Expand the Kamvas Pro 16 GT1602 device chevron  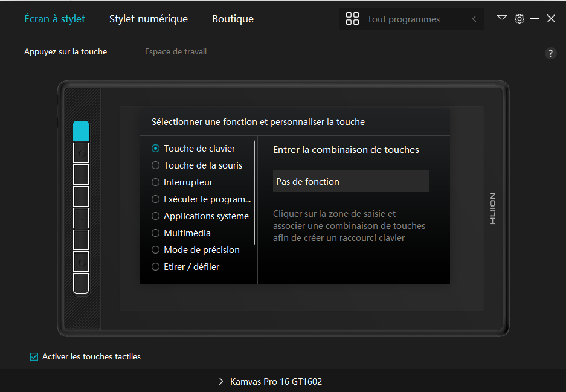pyautogui.click(x=221, y=382)
